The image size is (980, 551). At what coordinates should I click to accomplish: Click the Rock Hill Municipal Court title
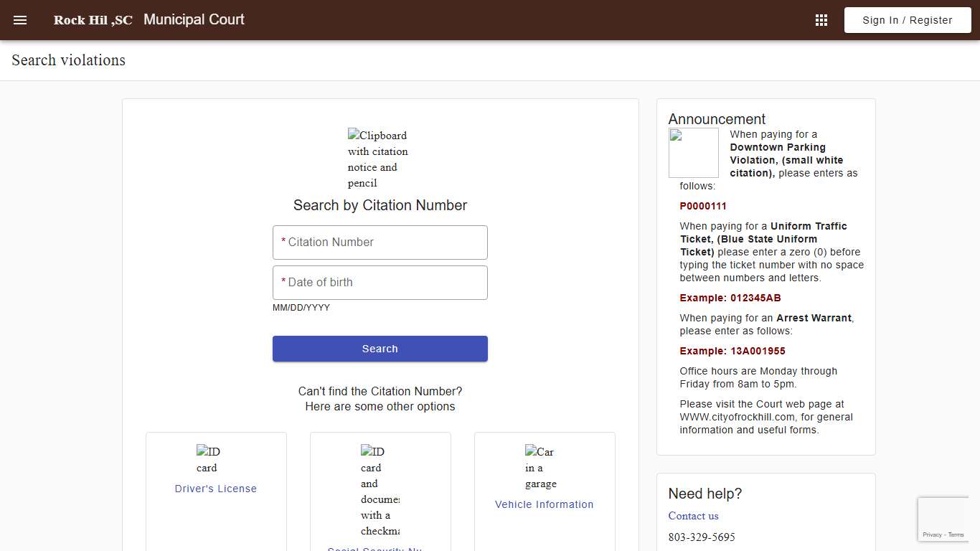pyautogui.click(x=149, y=19)
